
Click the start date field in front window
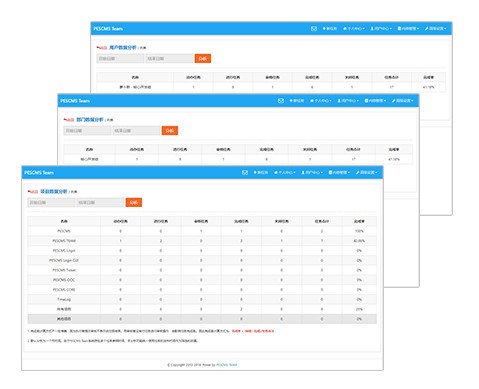click(51, 202)
